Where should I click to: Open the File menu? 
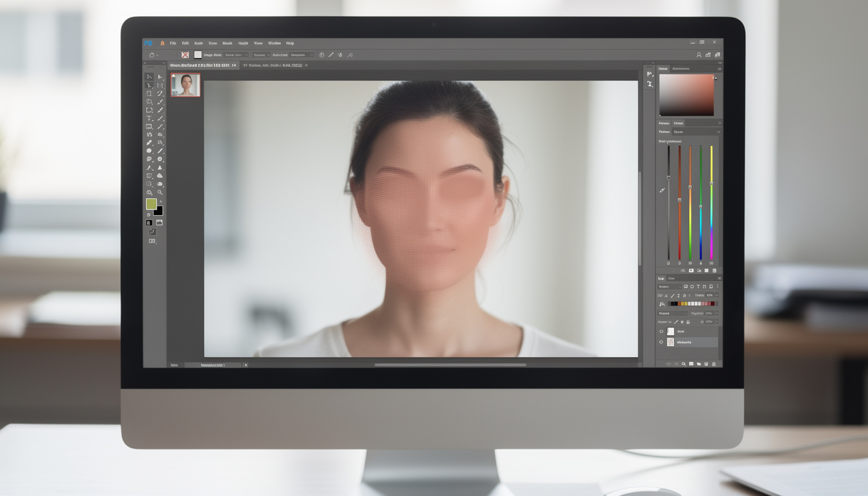[173, 43]
